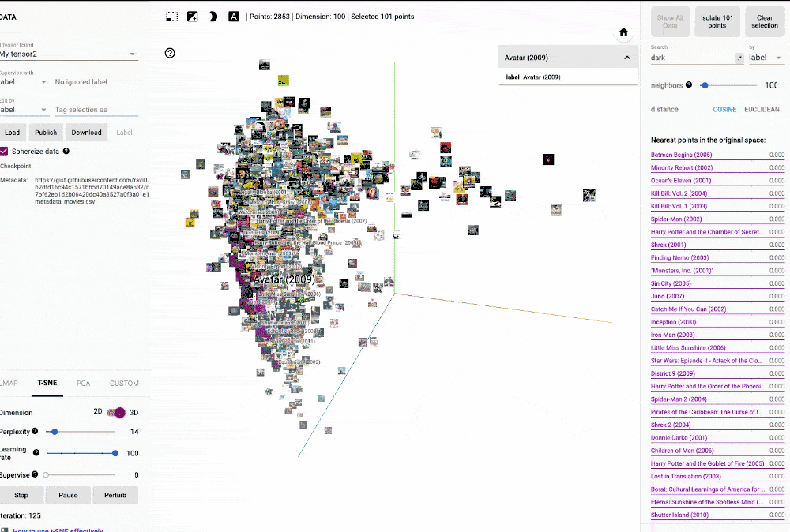Open the help question mark in canvas
Viewport: 790px width, 532px height.
(x=170, y=53)
